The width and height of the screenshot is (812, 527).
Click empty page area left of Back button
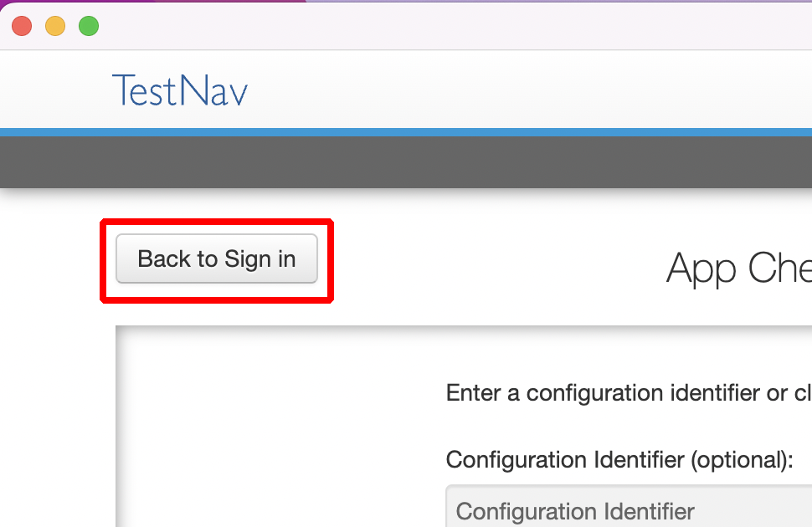coord(49,258)
